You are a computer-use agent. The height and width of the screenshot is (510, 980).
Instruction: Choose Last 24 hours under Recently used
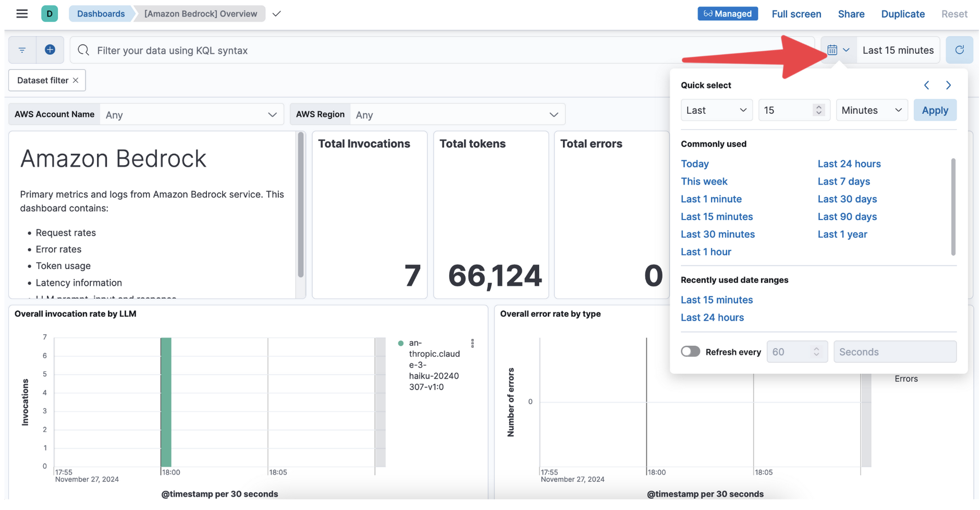712,318
